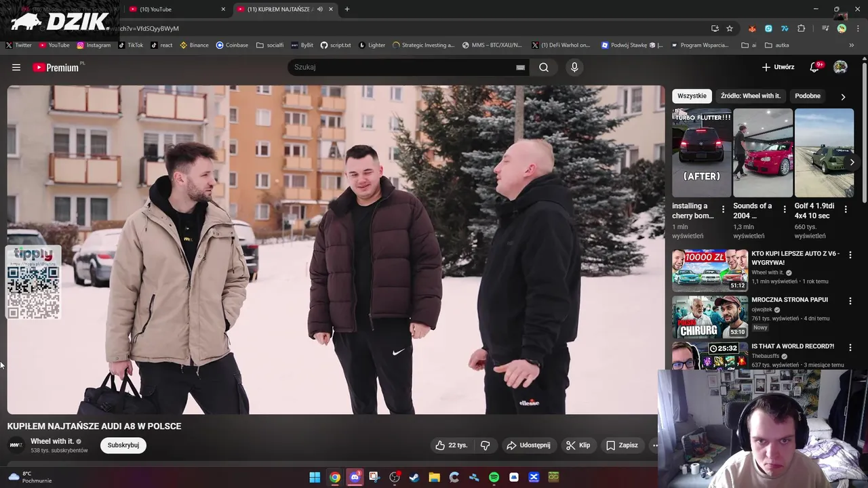
Task: Select the 'Wszystkie' filter chip
Action: [692, 96]
